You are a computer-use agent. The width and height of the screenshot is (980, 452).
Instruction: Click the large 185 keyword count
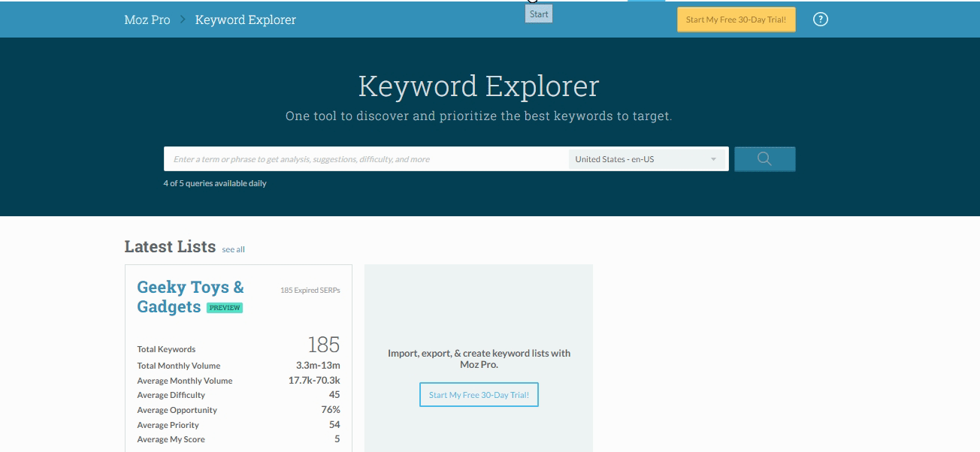click(324, 345)
